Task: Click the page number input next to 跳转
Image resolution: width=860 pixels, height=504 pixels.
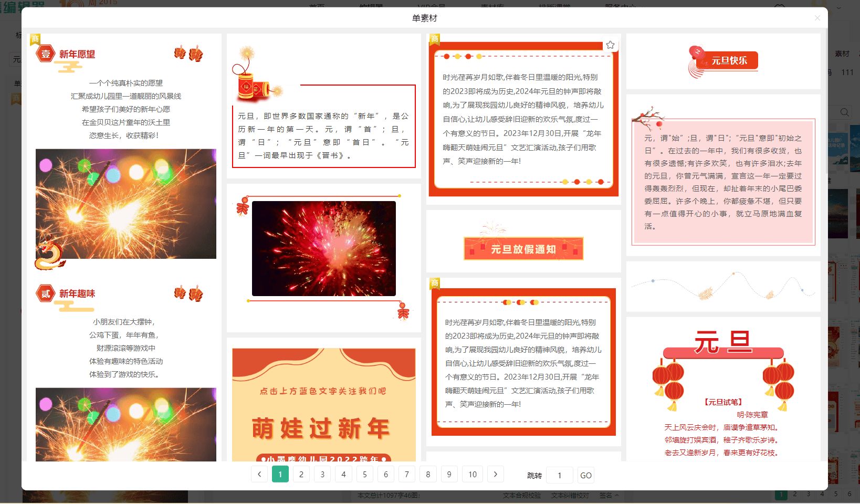Action: [x=559, y=475]
